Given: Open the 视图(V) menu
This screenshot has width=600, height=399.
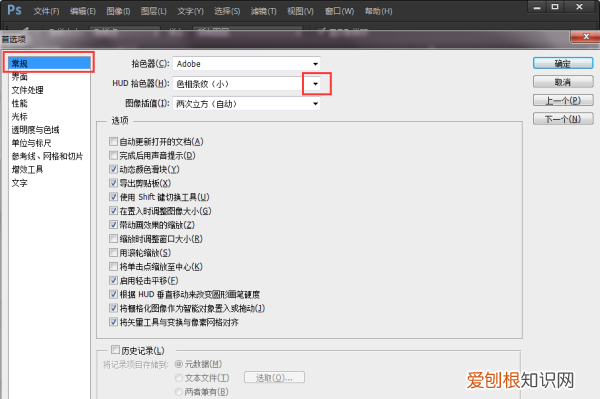Looking at the screenshot, I should [x=300, y=11].
